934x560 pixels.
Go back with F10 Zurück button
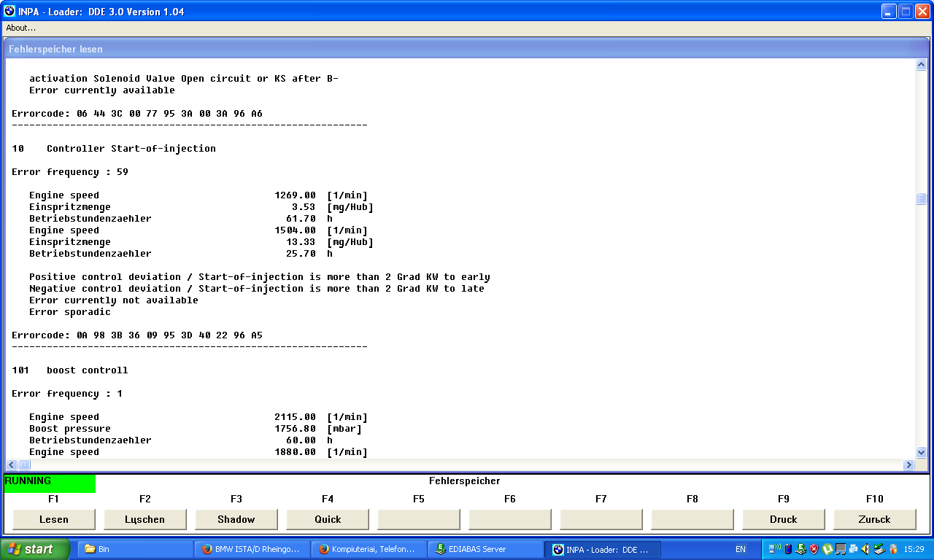[x=875, y=519]
